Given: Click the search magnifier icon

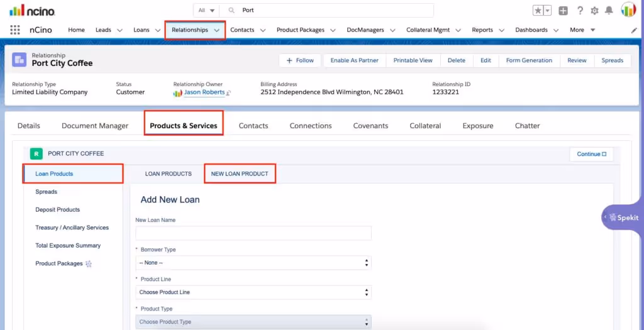Looking at the screenshot, I should pos(231,10).
